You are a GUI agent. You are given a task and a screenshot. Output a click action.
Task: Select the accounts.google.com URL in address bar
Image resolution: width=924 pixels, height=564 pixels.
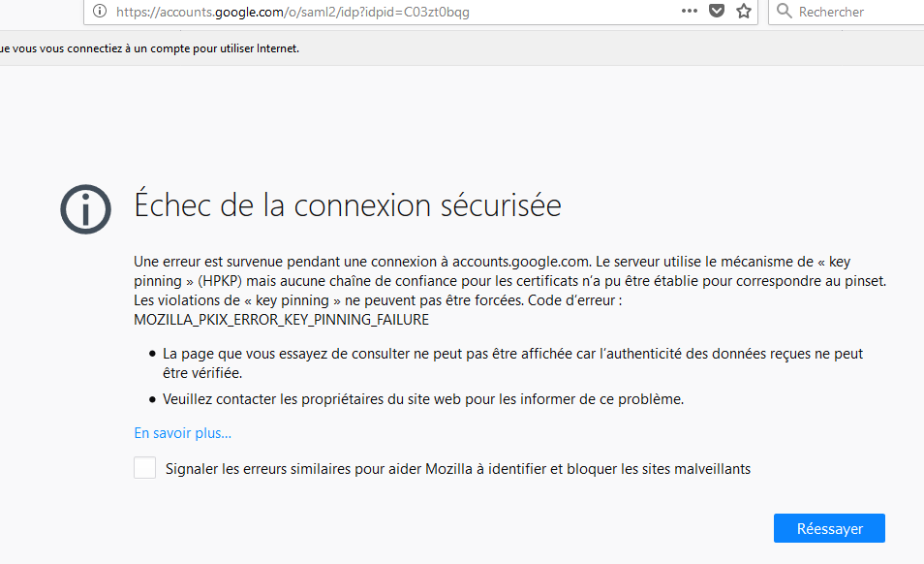(293, 12)
